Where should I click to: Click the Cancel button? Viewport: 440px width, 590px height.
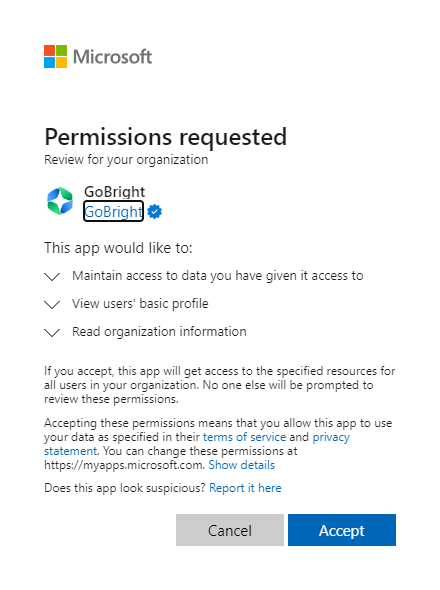230,530
